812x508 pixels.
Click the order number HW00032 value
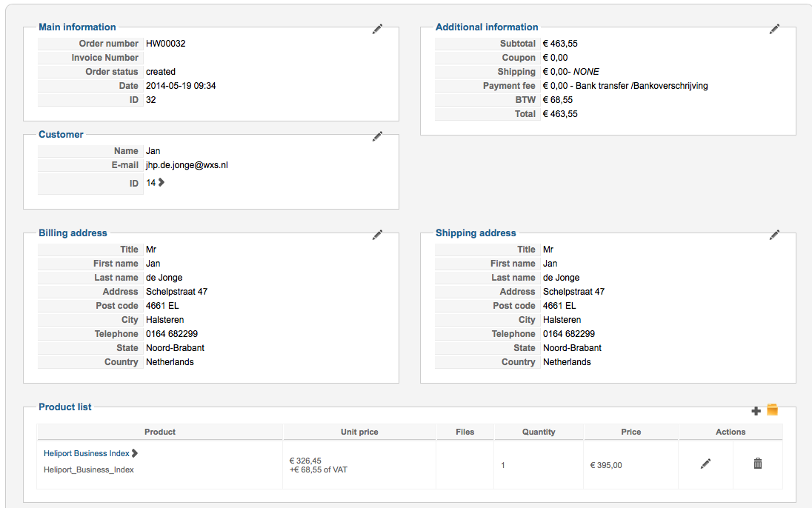coord(165,44)
